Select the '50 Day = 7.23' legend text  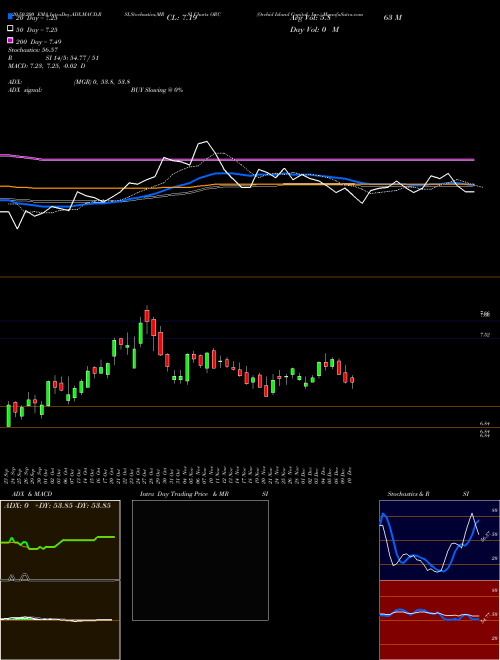[36, 29]
